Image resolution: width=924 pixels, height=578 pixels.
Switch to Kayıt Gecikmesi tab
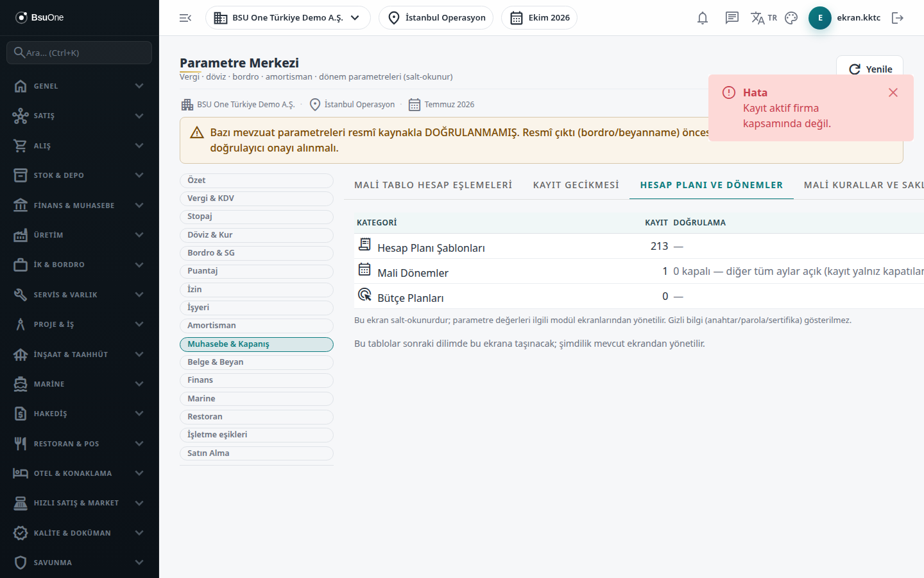(x=576, y=185)
